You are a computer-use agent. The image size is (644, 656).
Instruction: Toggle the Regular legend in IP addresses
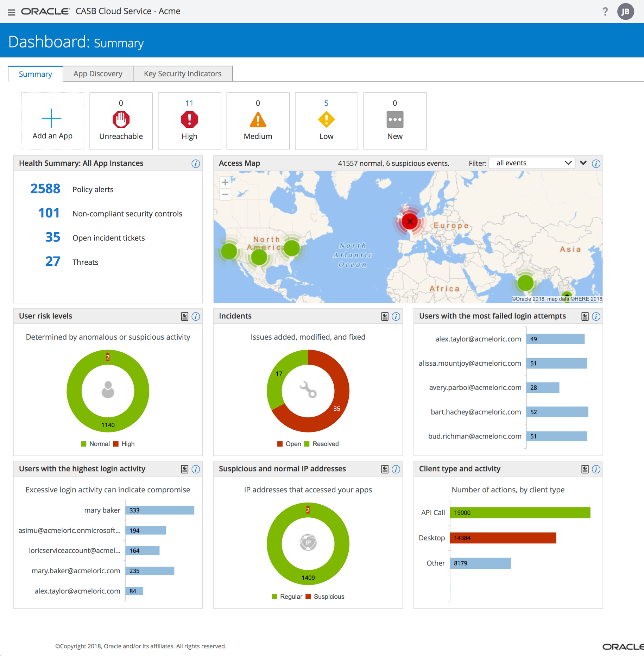click(287, 597)
